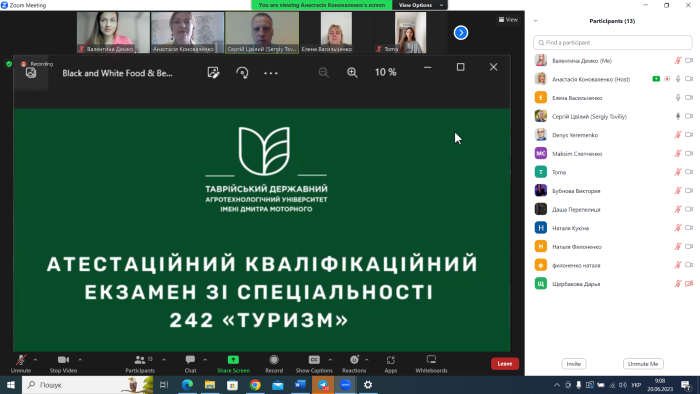Image resolution: width=700 pixels, height=394 pixels.
Task: Switch keyboard language УКР in tray
Action: [636, 385]
